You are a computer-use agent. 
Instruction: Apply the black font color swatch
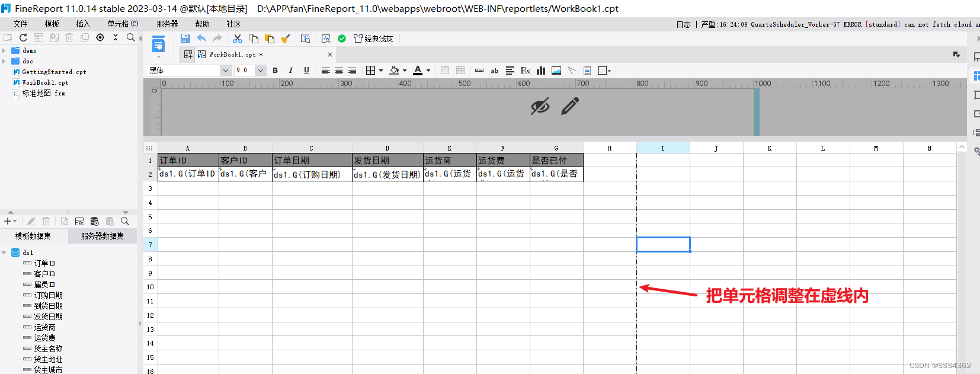(418, 71)
